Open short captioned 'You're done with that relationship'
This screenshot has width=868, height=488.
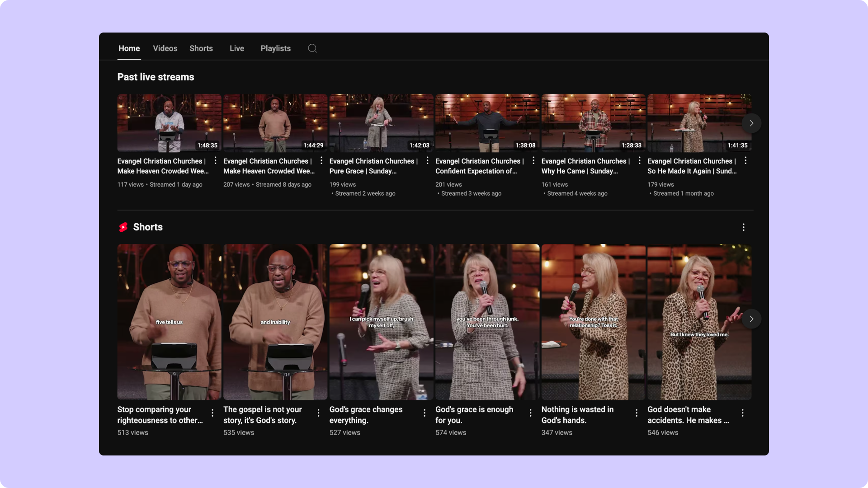pos(594,322)
